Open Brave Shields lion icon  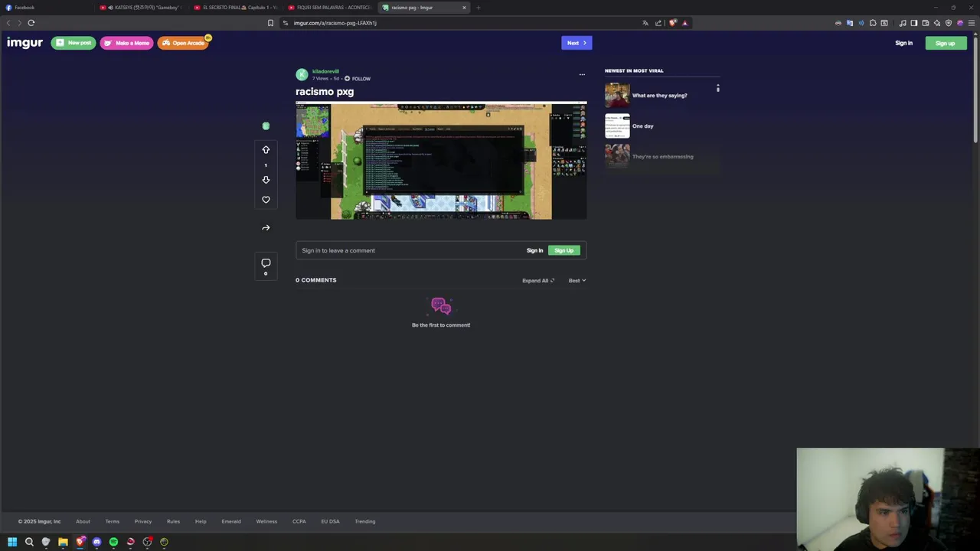672,23
